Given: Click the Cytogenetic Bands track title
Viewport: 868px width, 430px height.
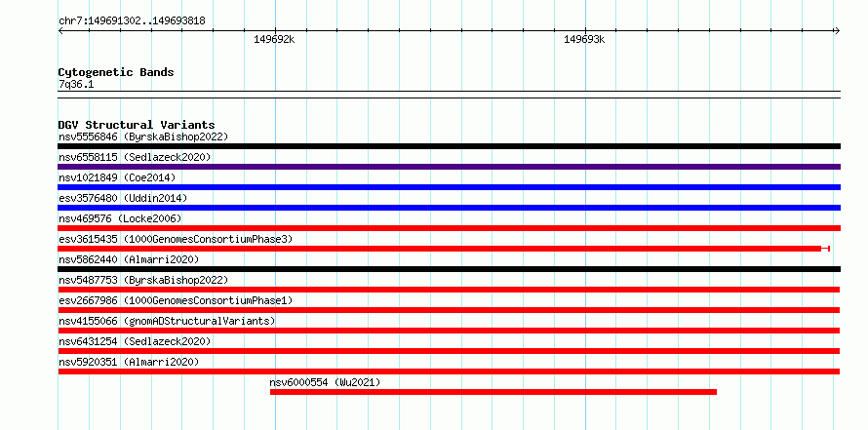Looking at the screenshot, I should coord(116,72).
